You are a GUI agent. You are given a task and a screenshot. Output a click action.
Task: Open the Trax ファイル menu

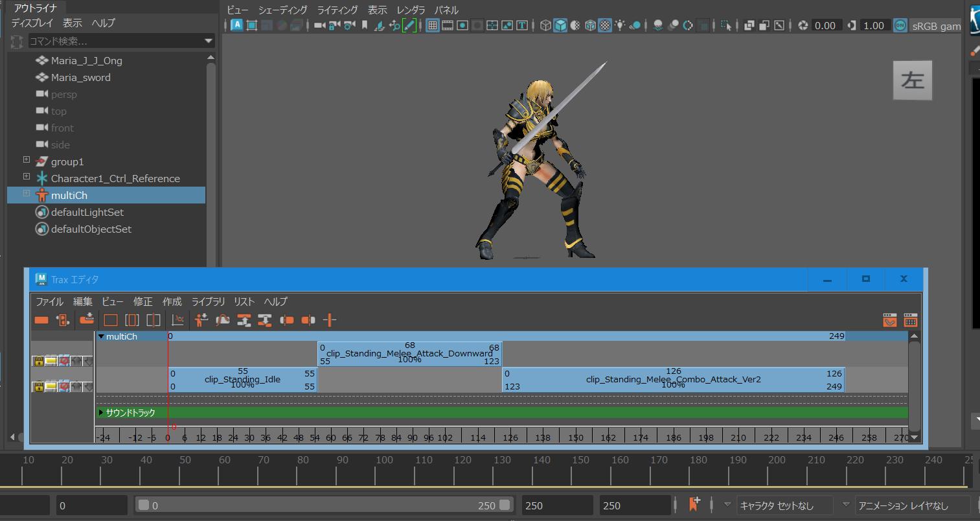coord(49,301)
